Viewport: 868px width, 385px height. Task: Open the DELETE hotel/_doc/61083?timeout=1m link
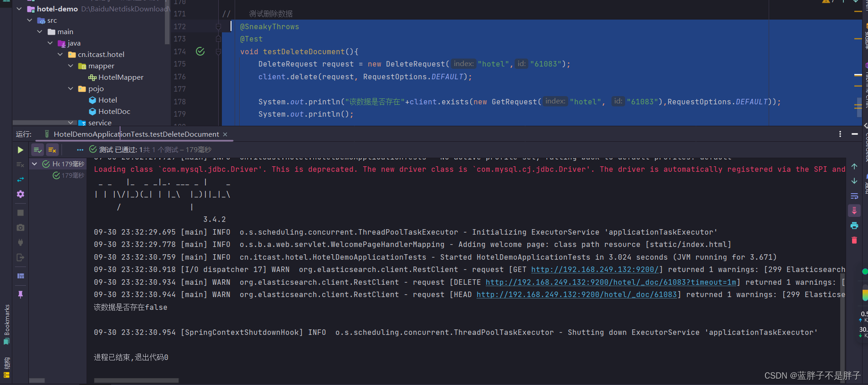(x=611, y=282)
